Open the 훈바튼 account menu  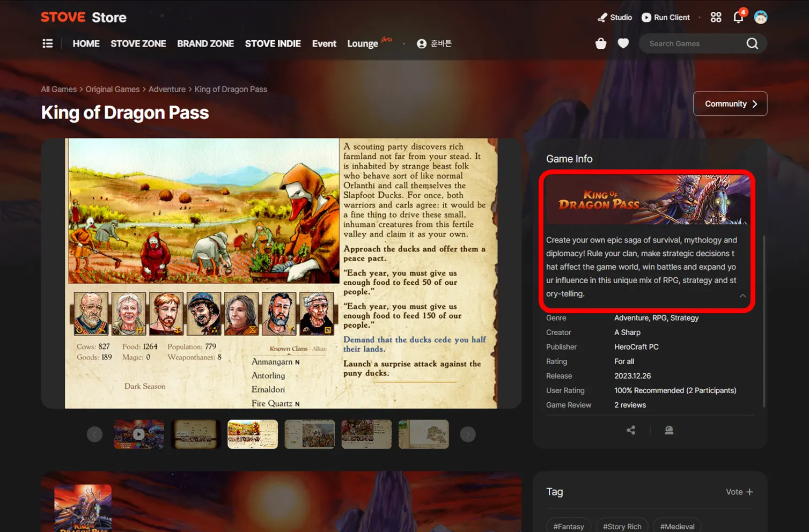434,43
